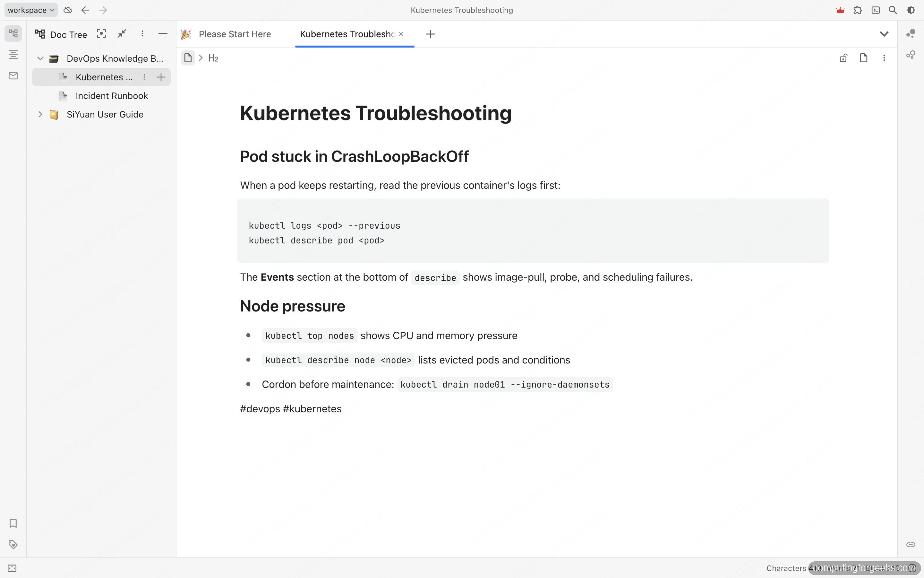This screenshot has height=578, width=924.
Task: Open Tags panel in left dock
Action: coord(13,544)
